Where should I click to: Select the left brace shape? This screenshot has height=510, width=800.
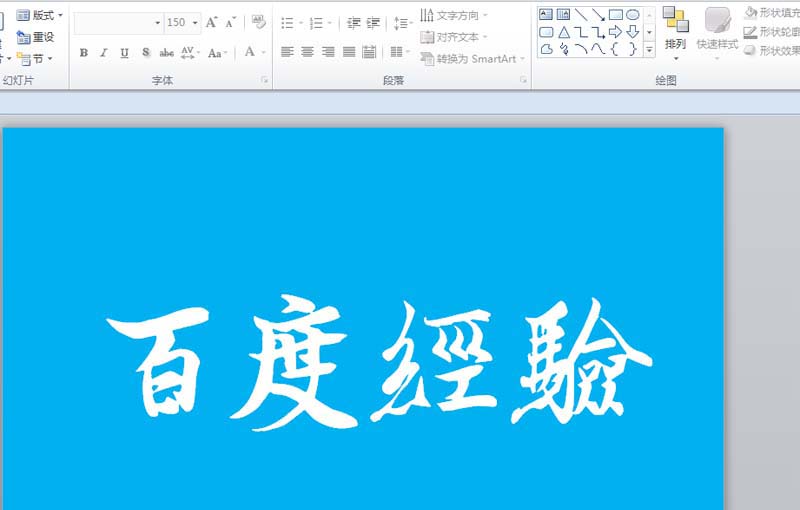[615, 49]
